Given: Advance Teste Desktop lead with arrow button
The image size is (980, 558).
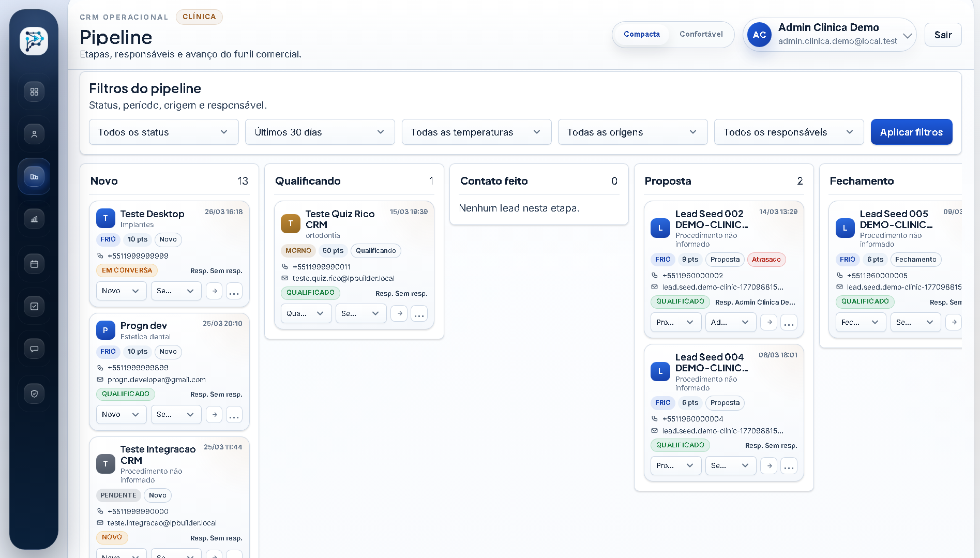Looking at the screenshot, I should pos(214,291).
